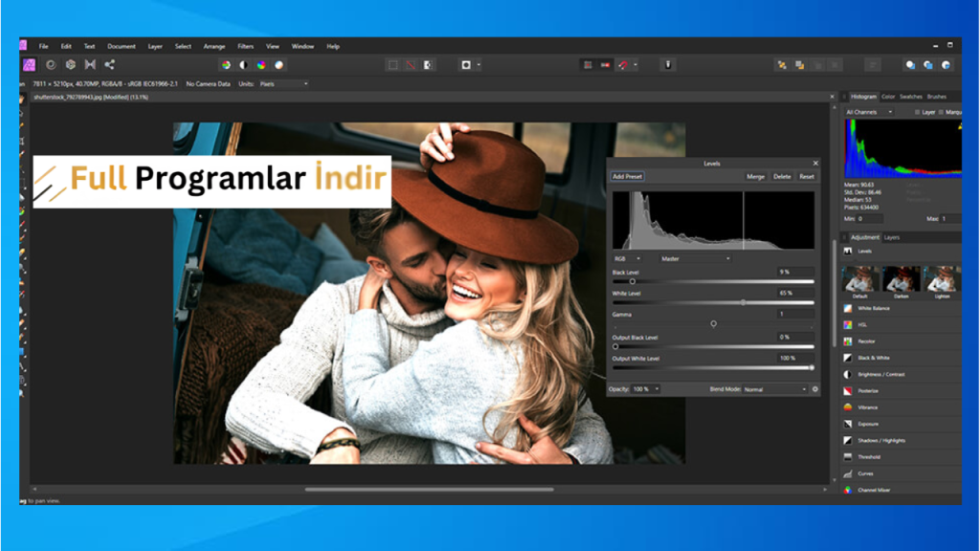The height and width of the screenshot is (551, 980).
Task: Apply Auto White Balance icon
Action: [278, 65]
